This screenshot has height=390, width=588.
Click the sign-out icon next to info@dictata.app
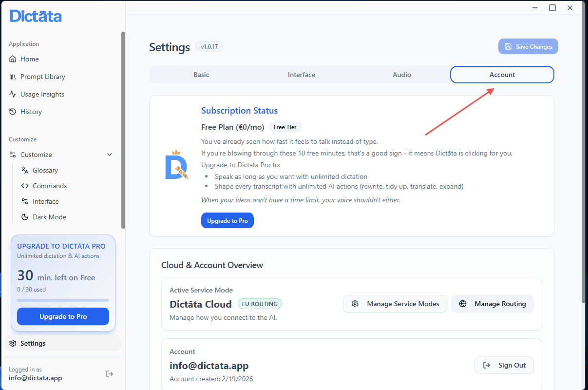[x=110, y=373]
